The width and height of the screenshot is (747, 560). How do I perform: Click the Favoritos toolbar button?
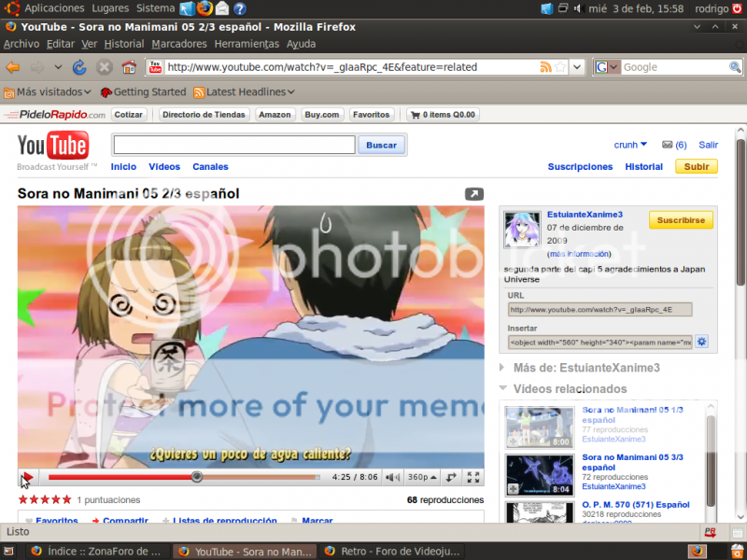pyautogui.click(x=371, y=115)
